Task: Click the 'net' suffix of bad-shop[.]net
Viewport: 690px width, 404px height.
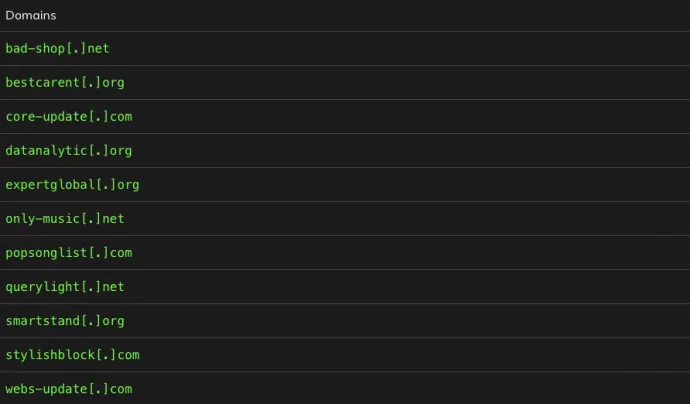Action: point(98,48)
